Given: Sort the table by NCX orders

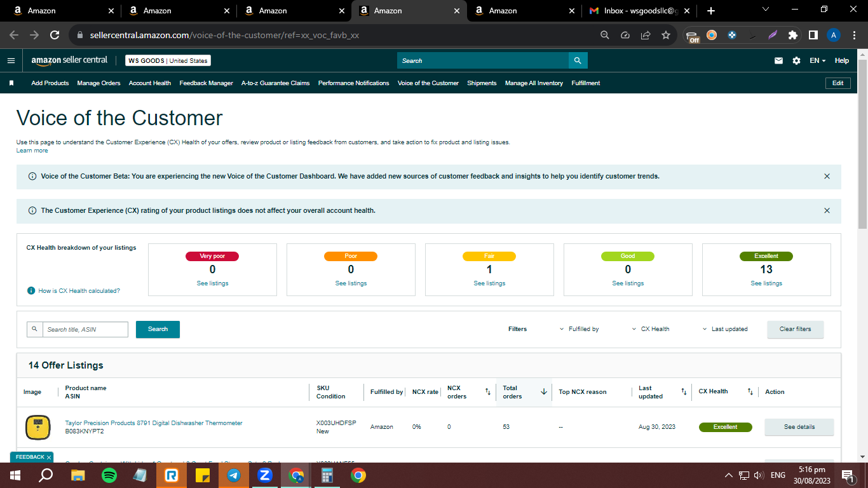Looking at the screenshot, I should 488,392.
